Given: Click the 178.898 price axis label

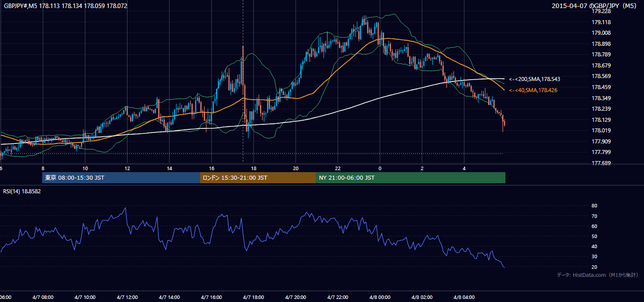Looking at the screenshot, I should (601, 44).
